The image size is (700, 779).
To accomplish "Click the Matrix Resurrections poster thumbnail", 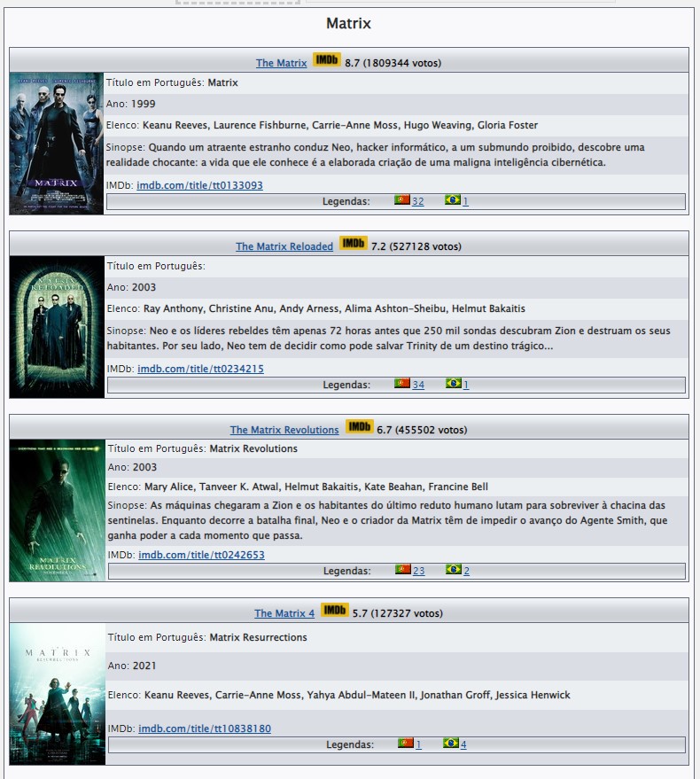I will (57, 694).
